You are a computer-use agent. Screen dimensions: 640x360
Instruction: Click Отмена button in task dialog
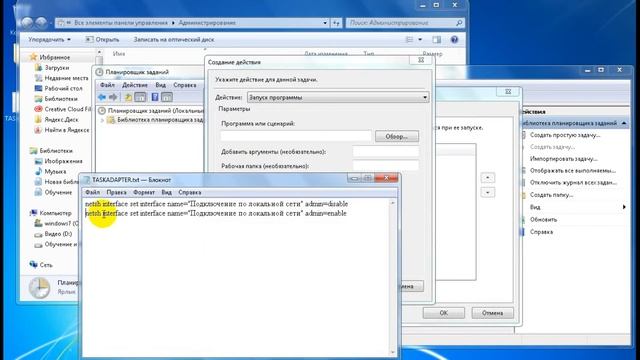tap(492, 313)
